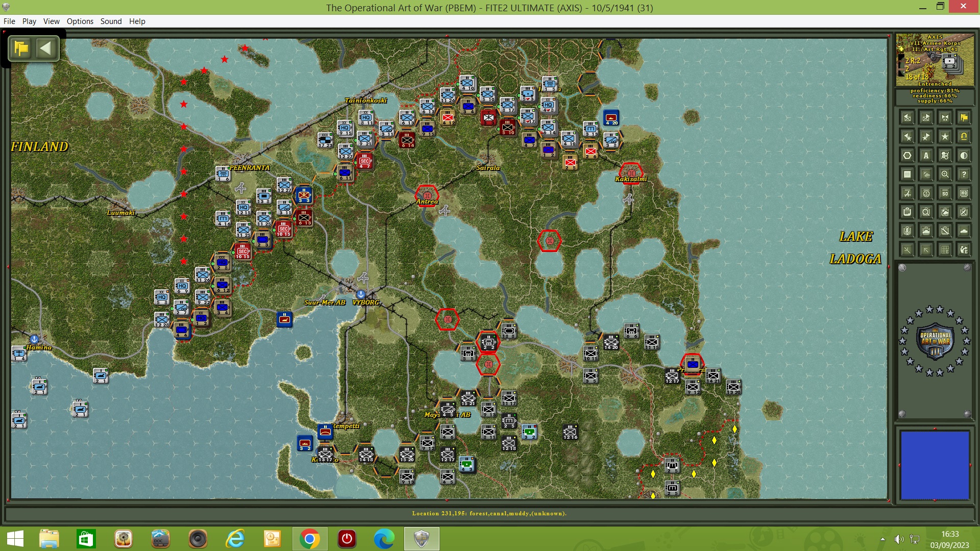The image size is (980, 551).
Task: Open the weather cloud and sun icon
Action: coord(926,174)
